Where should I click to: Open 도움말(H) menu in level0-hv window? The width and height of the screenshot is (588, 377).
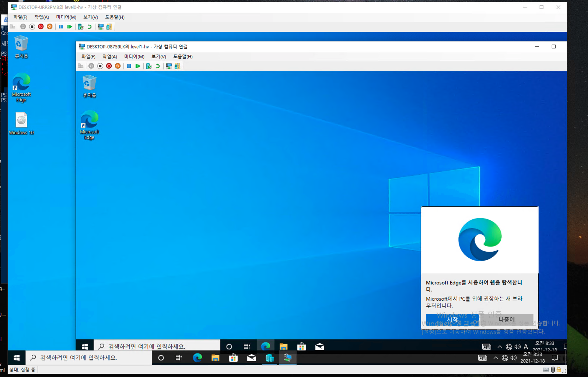[x=115, y=17]
